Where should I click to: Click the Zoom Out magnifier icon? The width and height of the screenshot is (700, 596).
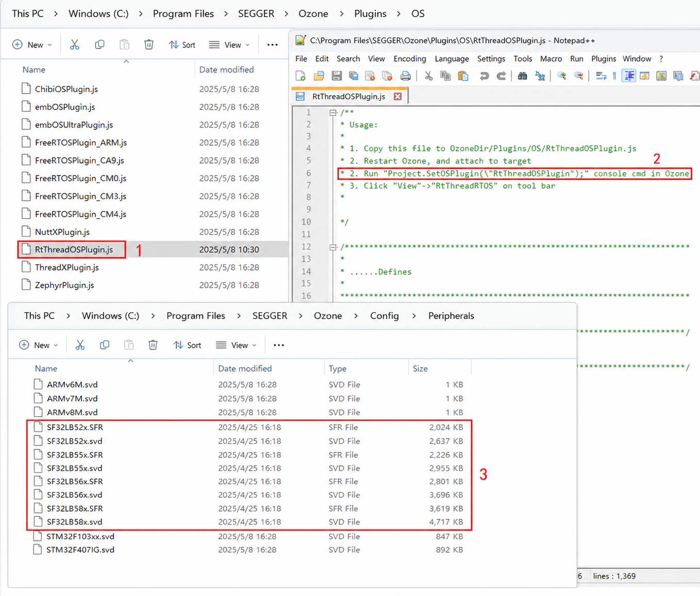coord(579,76)
